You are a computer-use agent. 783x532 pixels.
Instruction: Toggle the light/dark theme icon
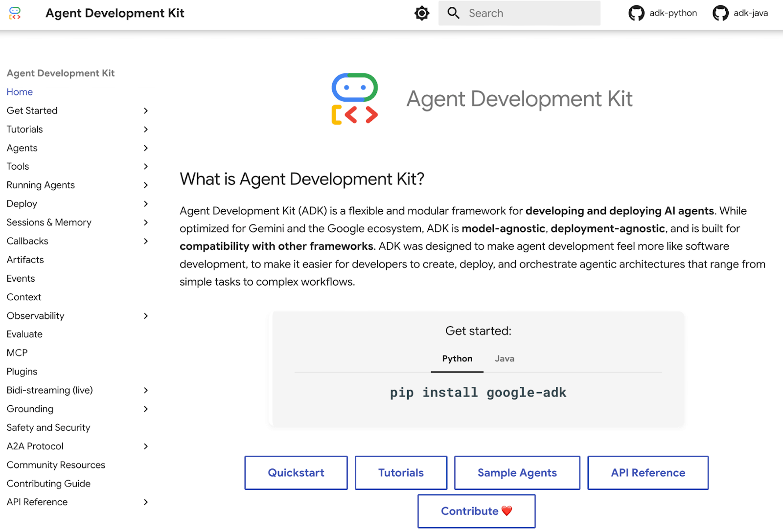coord(421,13)
